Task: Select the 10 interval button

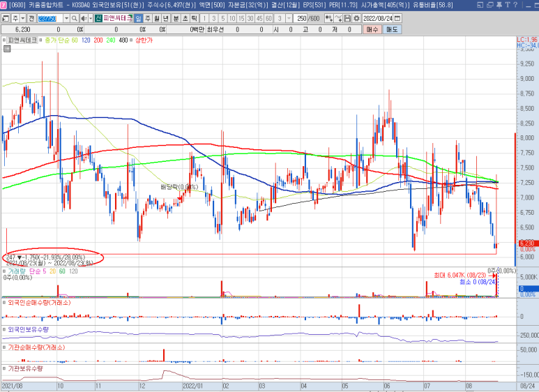Action: pos(232,18)
